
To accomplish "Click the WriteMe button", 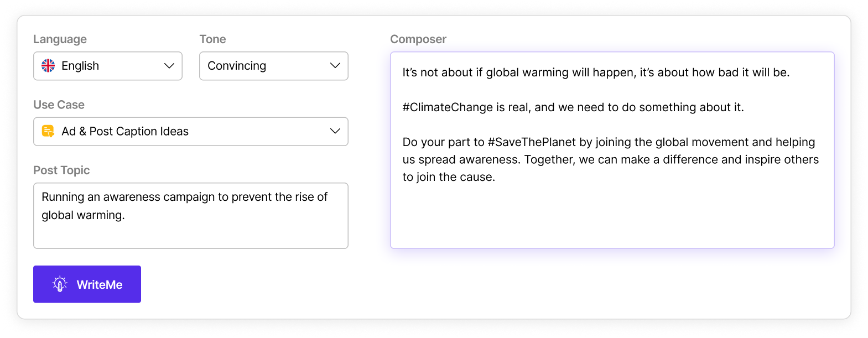I will tap(87, 284).
